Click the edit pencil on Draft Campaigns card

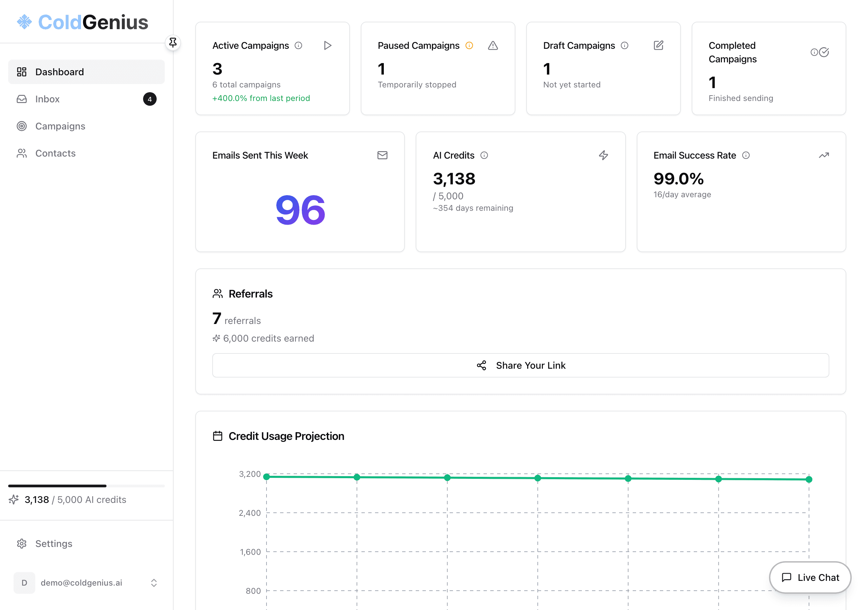coord(658,45)
